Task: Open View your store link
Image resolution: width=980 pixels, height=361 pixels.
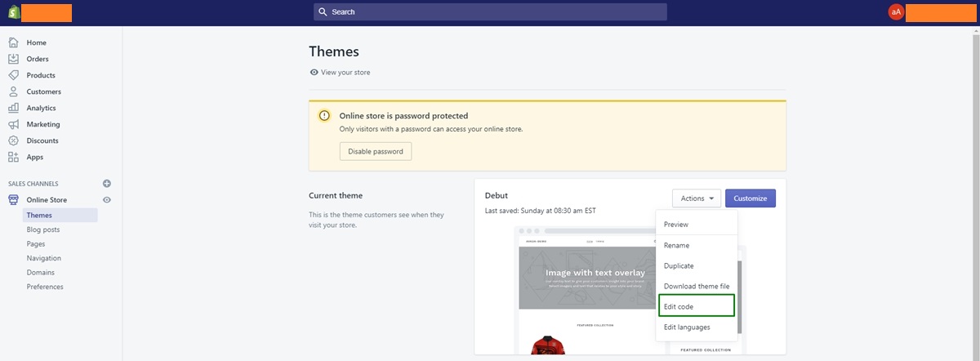Action: pyautogui.click(x=345, y=72)
